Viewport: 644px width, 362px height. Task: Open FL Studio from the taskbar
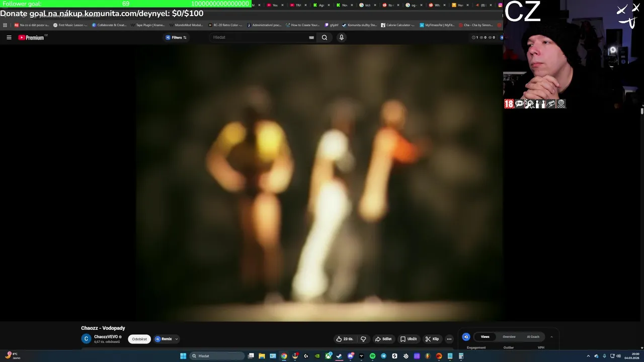pos(428,356)
